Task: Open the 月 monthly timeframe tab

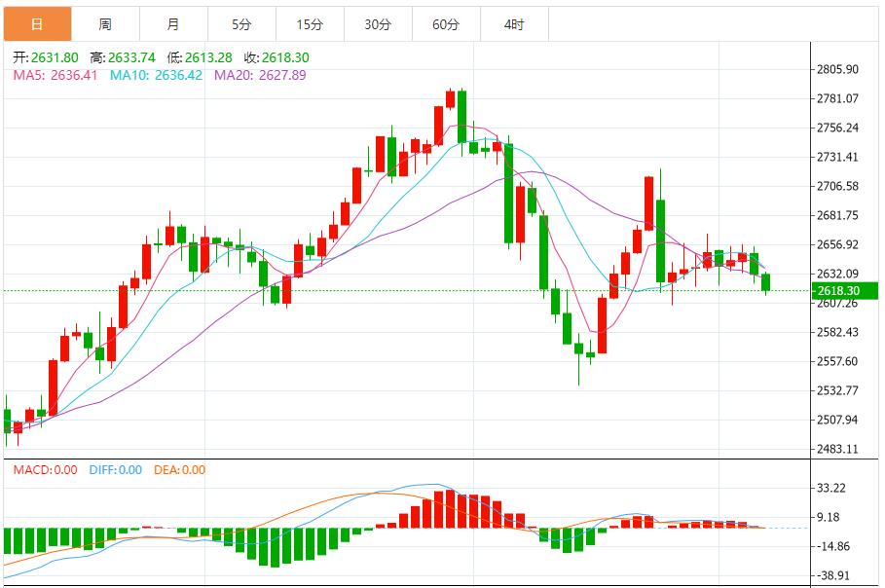Action: click(x=173, y=24)
